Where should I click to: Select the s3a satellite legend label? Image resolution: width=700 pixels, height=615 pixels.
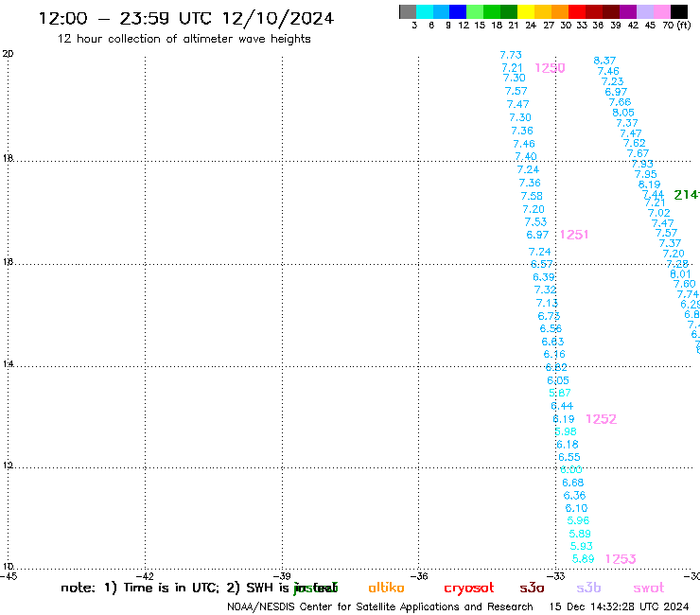click(x=532, y=589)
